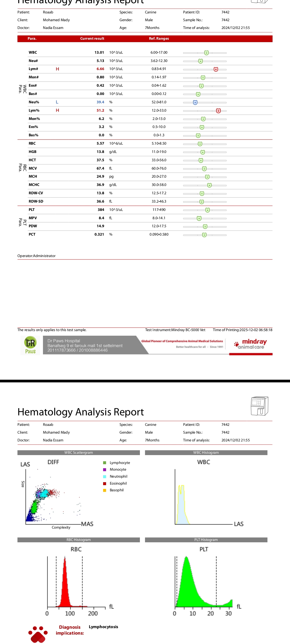The height and width of the screenshot is (644, 290).
Task: Click the PLT Histogram panel header
Action: [206, 540]
